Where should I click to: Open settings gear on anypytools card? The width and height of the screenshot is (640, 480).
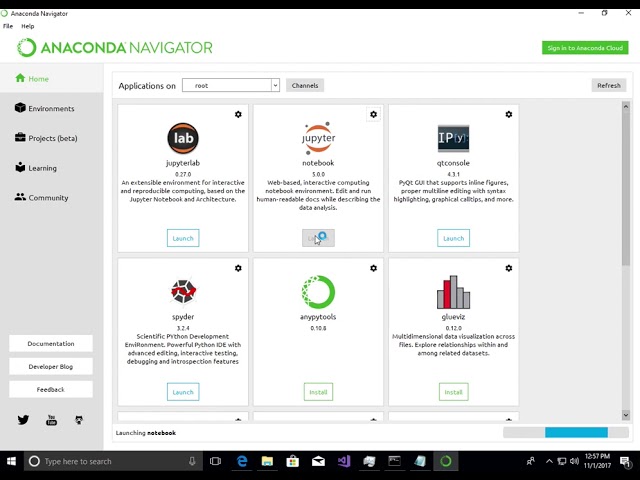point(373,268)
